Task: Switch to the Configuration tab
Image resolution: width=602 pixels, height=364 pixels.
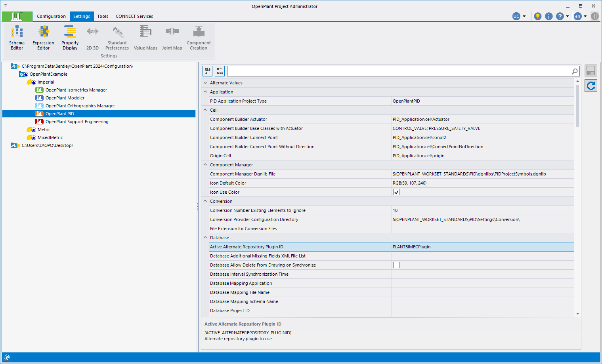Action: pos(51,16)
